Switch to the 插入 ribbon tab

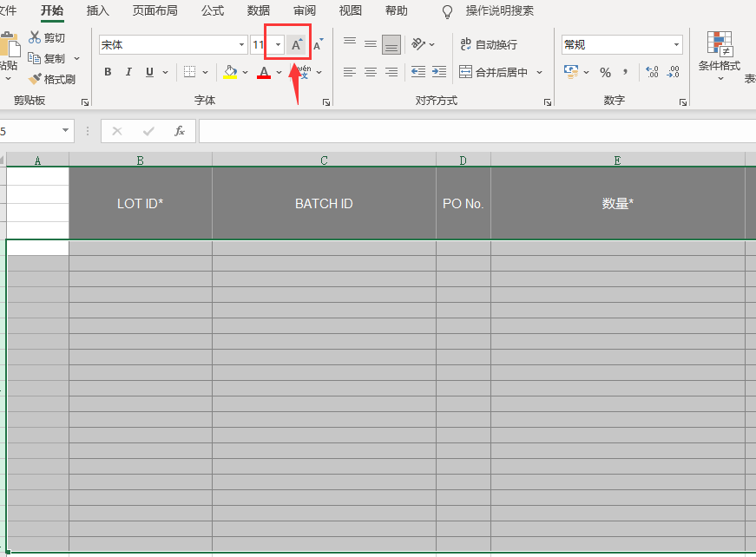(x=98, y=10)
